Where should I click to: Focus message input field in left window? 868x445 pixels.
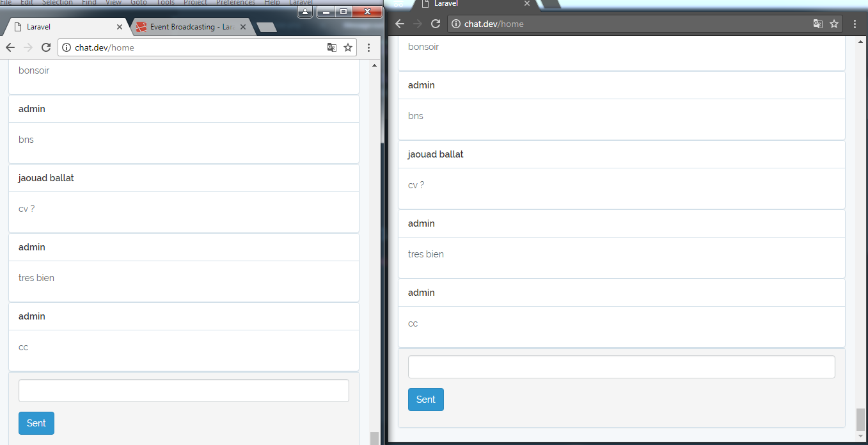tap(184, 391)
